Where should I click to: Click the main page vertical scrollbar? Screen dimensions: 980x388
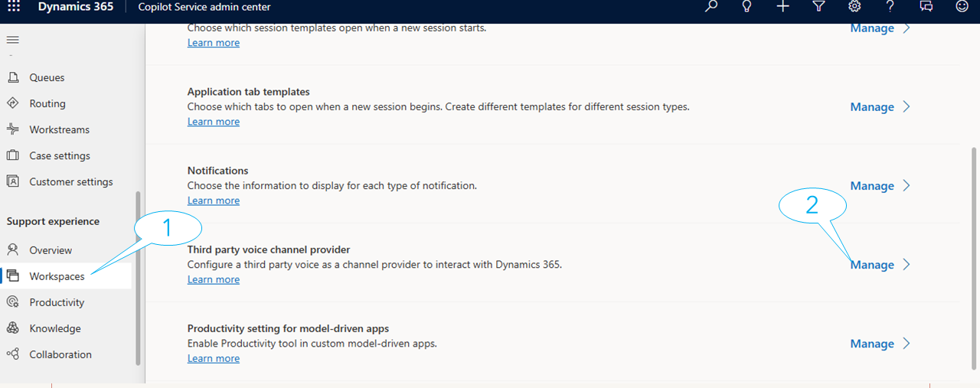pos(974,262)
